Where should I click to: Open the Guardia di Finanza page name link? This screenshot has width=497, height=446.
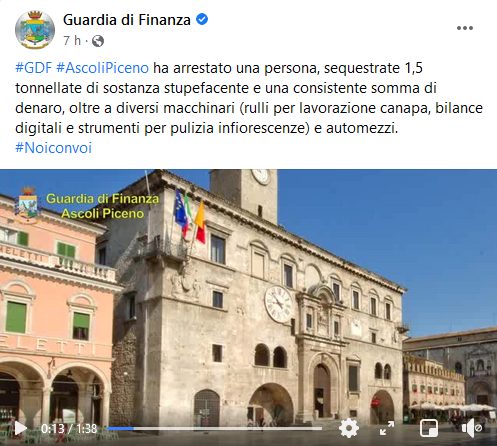pyautogui.click(x=127, y=20)
